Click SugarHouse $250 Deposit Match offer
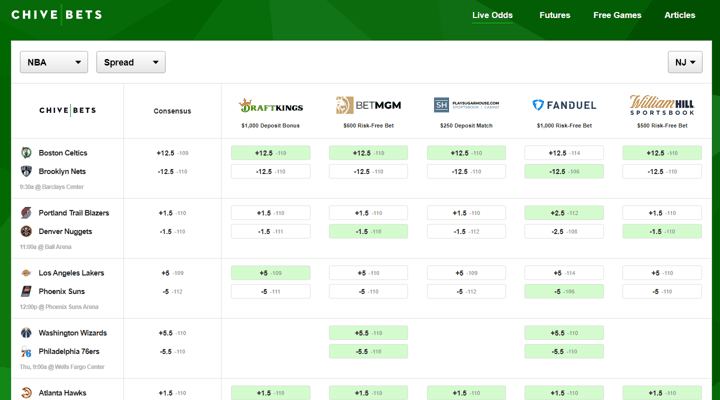Image resolution: width=720 pixels, height=400 pixels. click(466, 125)
